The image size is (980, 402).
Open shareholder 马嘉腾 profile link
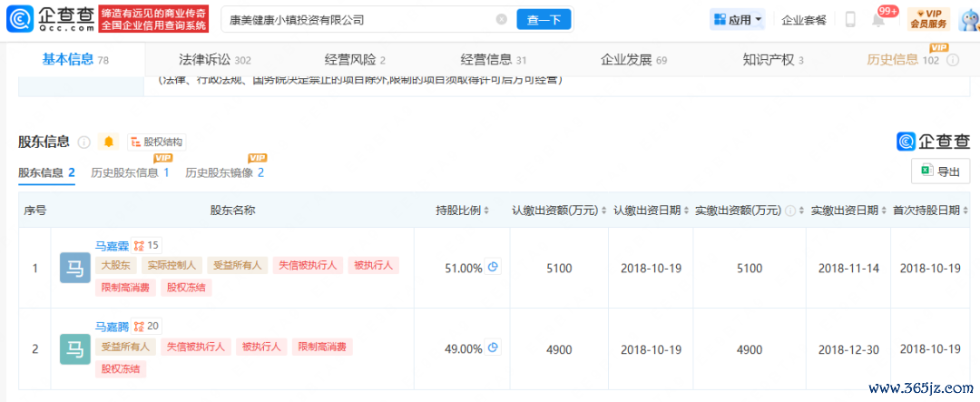click(112, 326)
